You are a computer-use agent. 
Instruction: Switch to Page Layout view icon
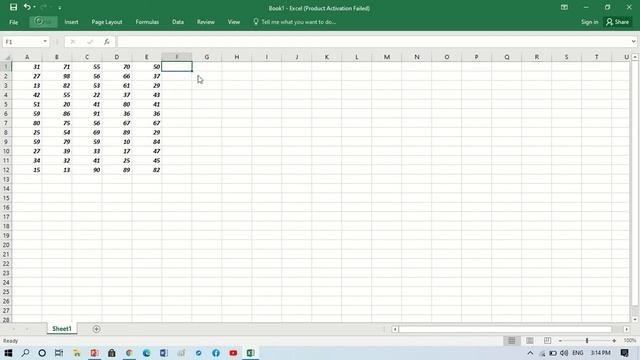[530, 340]
